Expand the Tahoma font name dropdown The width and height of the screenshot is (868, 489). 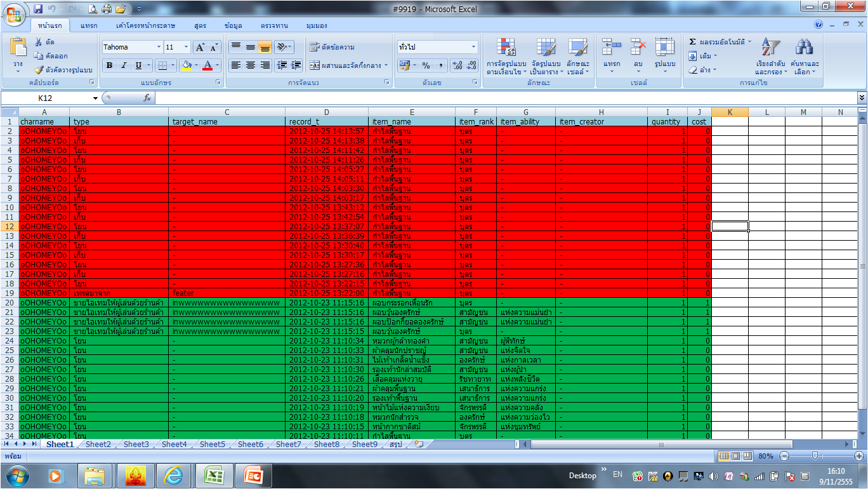[x=159, y=47]
